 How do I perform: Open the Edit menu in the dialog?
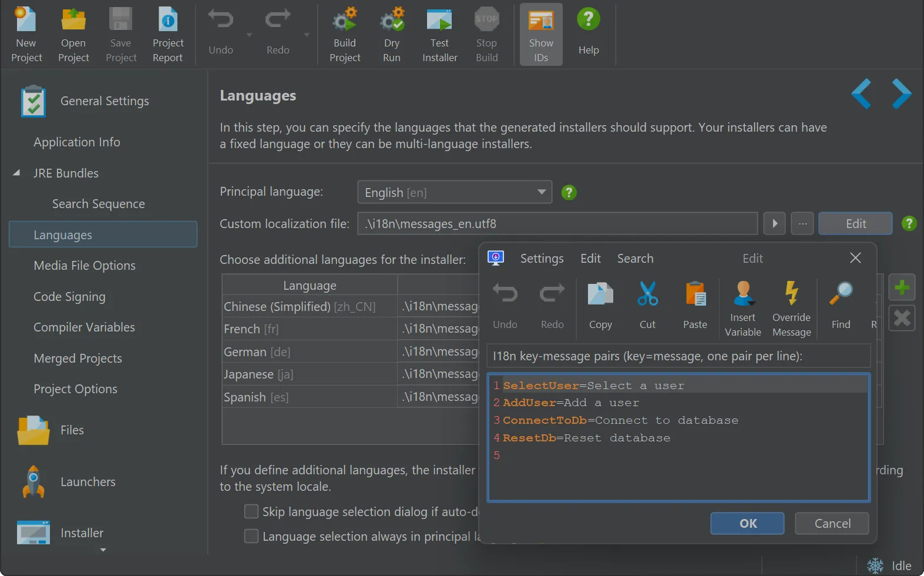pyautogui.click(x=590, y=259)
